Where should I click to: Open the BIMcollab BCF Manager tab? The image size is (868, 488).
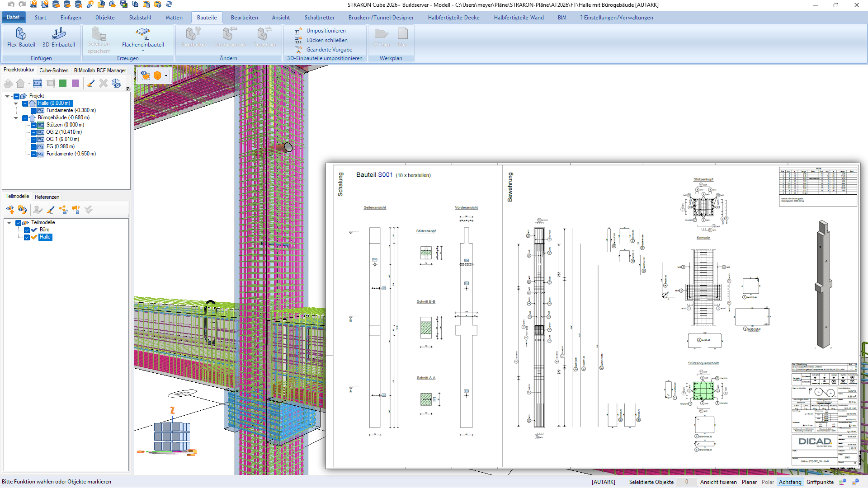click(x=100, y=70)
